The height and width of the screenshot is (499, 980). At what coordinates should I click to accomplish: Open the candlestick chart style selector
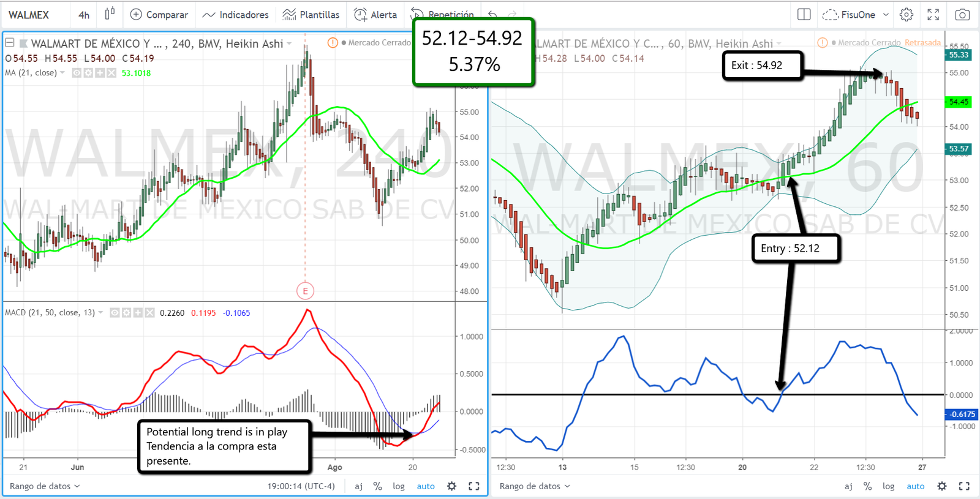110,14
